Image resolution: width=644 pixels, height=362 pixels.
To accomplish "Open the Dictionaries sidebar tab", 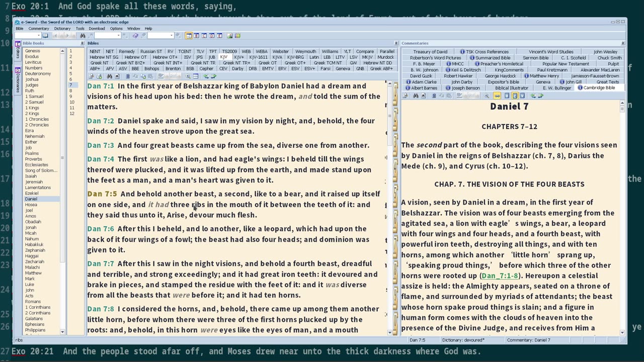I will click(x=18, y=80).
